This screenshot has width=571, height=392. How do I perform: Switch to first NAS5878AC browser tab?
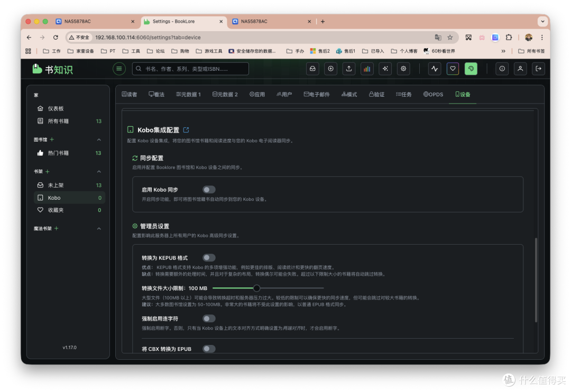pyautogui.click(x=95, y=22)
